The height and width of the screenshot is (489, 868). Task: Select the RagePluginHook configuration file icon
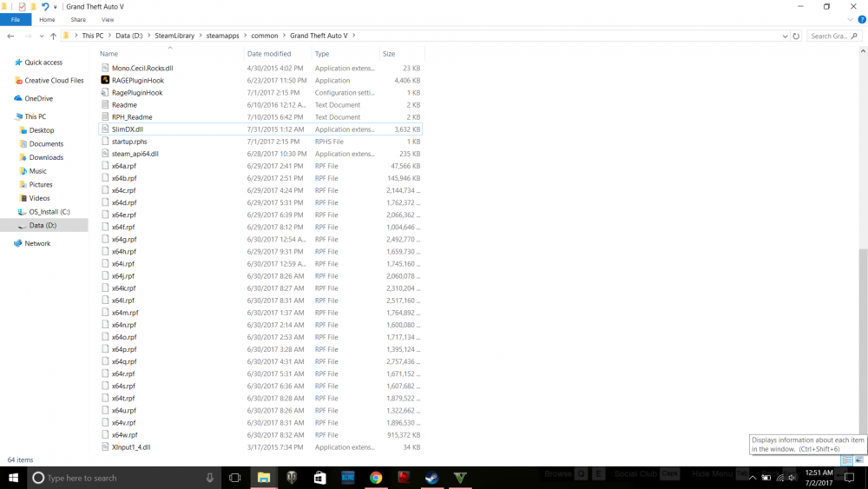[x=105, y=92]
